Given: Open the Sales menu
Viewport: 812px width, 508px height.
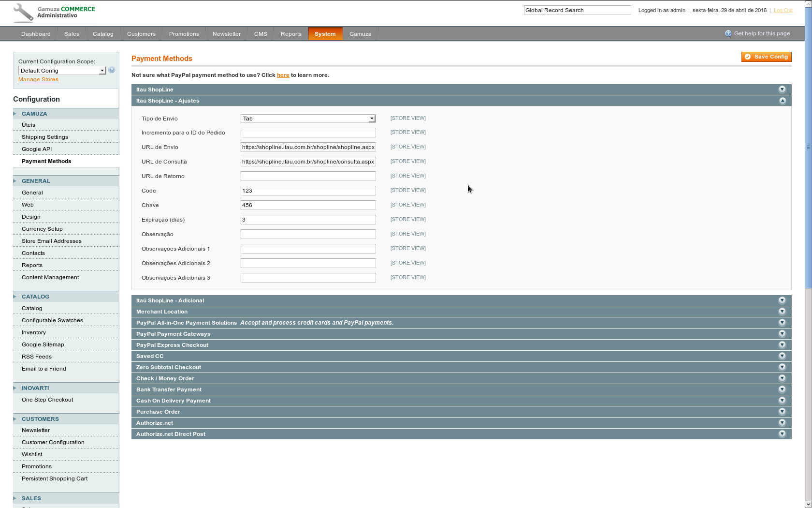Looking at the screenshot, I should [x=72, y=34].
